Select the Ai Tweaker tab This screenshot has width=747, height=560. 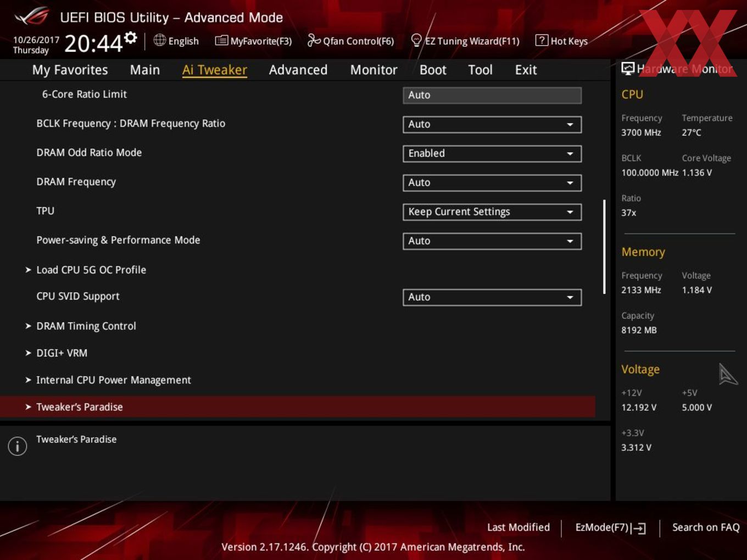(x=215, y=70)
